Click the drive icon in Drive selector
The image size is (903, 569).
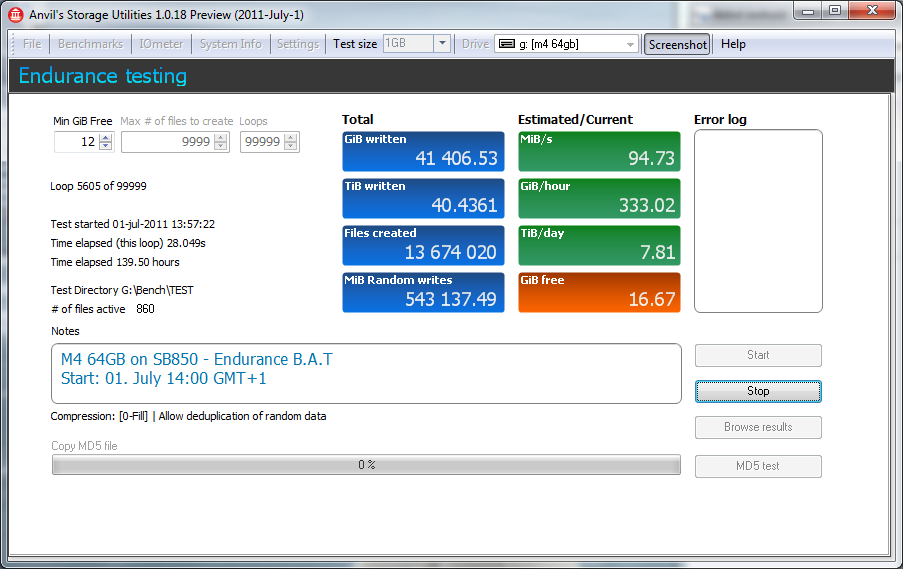coord(506,44)
